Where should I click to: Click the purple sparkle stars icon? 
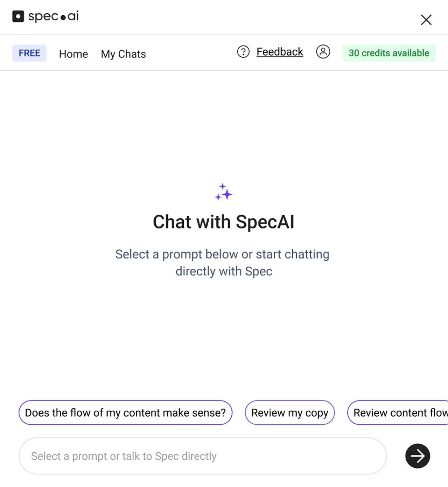[224, 192]
